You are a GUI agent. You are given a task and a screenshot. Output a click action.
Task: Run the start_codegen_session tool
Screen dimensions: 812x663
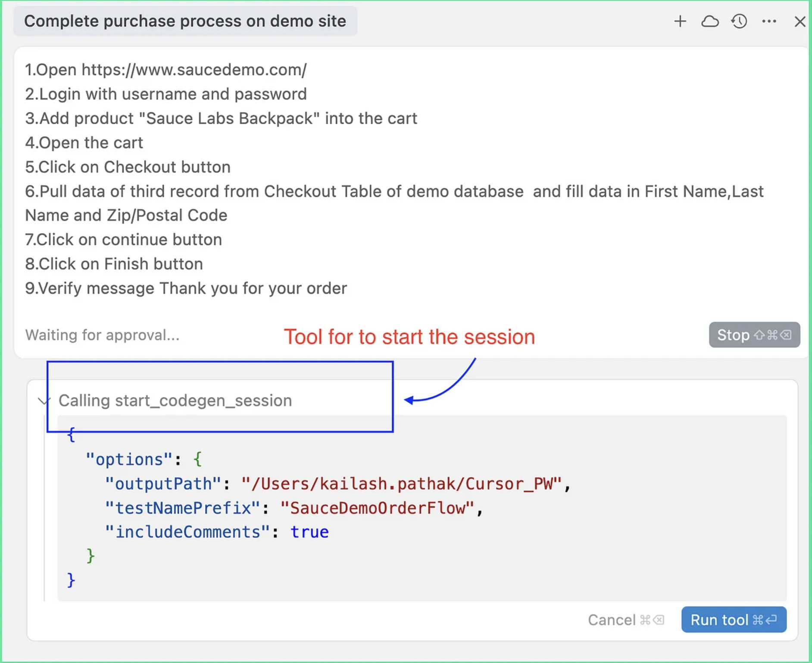(x=733, y=619)
